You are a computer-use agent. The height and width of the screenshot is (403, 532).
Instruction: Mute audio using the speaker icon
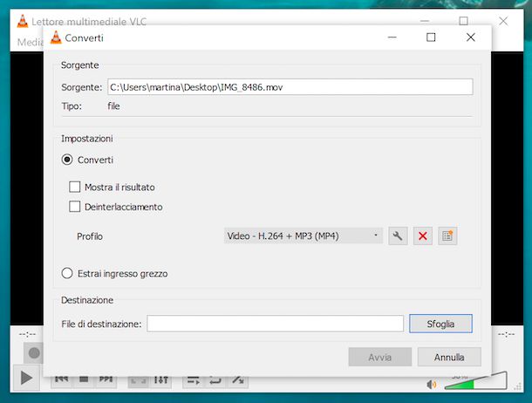coord(431,385)
